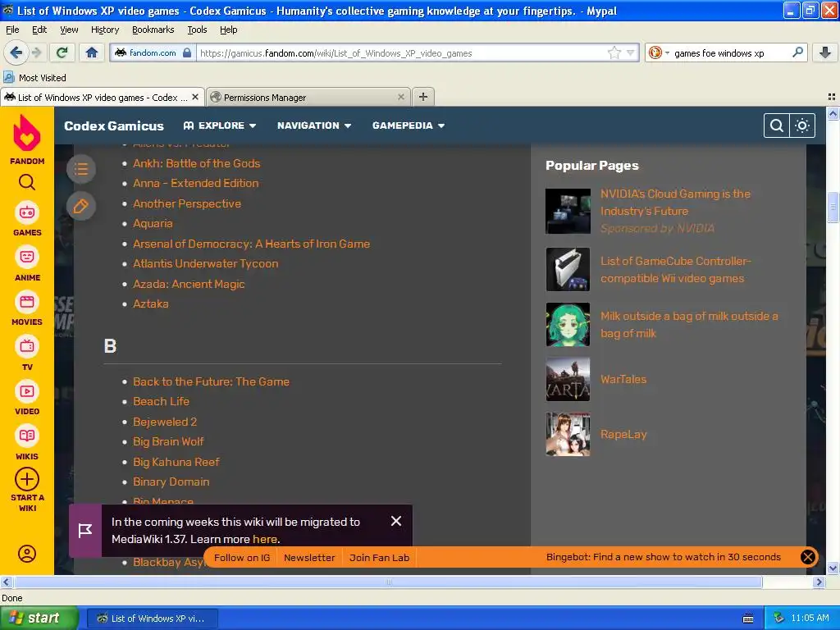
Task: Open the Tools menu
Action: [197, 30]
